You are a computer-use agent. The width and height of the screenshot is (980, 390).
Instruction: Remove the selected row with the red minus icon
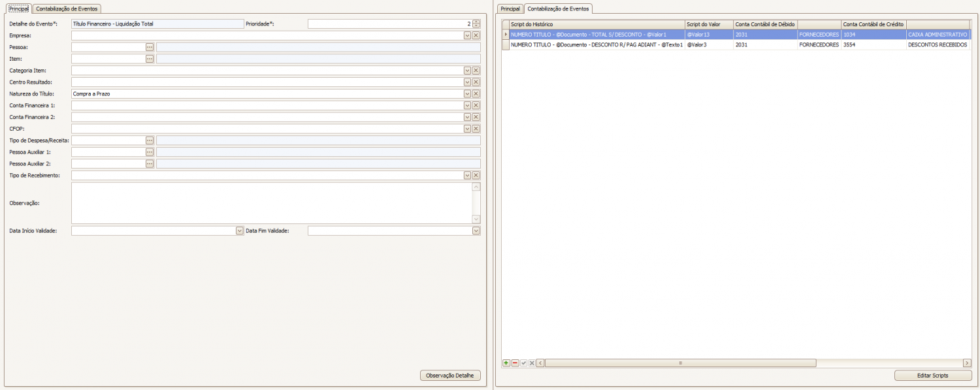click(x=515, y=363)
